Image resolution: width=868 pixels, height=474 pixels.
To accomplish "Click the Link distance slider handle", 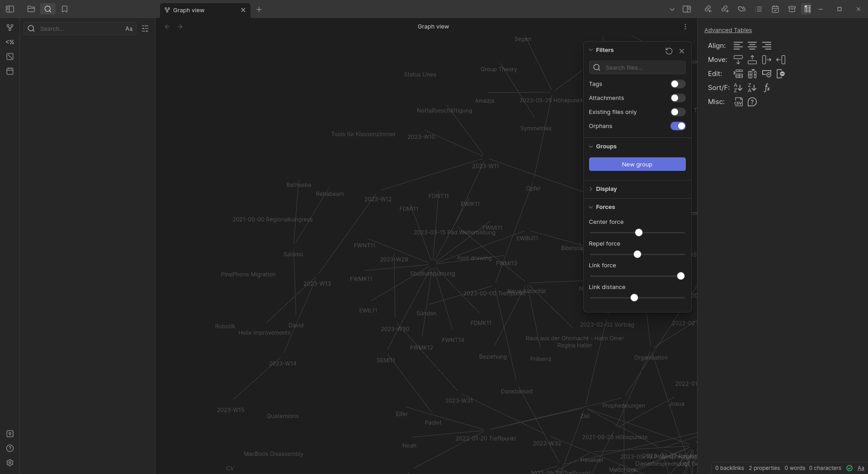I will point(634,298).
